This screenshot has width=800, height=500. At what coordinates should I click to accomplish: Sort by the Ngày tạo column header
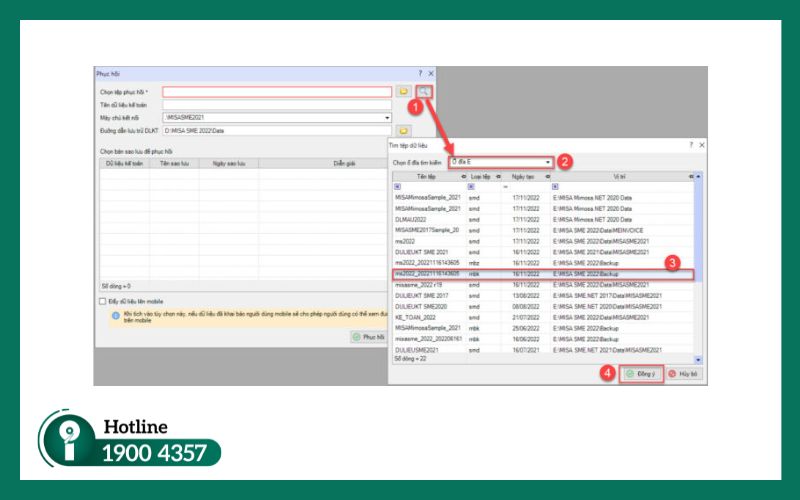tap(523, 177)
